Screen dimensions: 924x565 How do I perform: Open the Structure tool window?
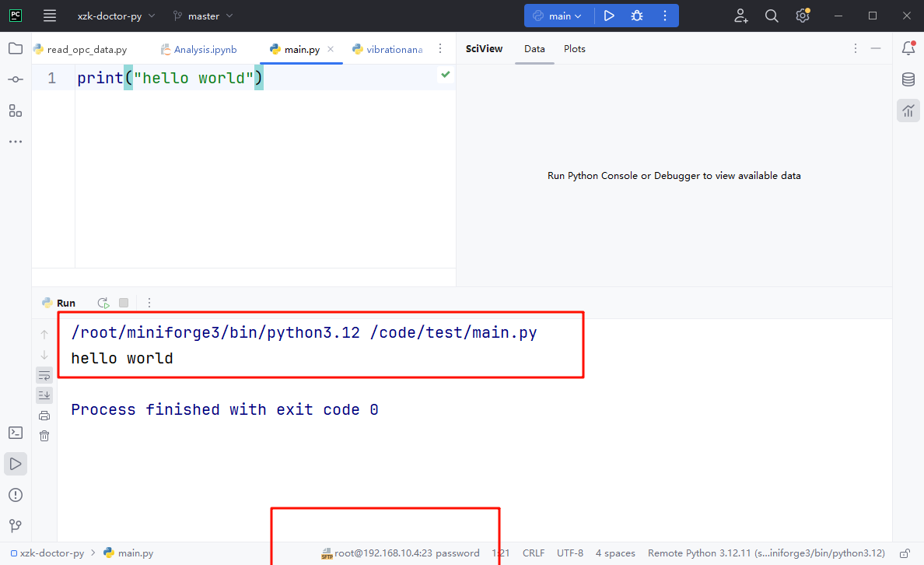tap(16, 111)
